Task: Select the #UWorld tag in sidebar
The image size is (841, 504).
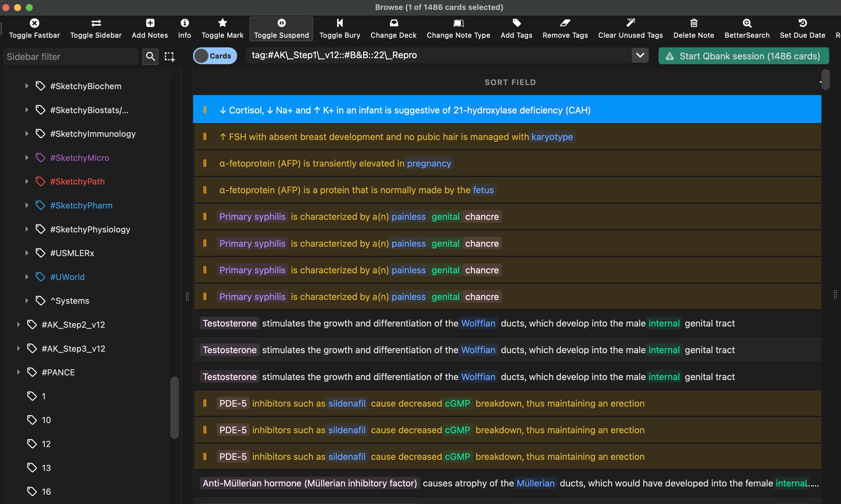Action: tap(67, 277)
